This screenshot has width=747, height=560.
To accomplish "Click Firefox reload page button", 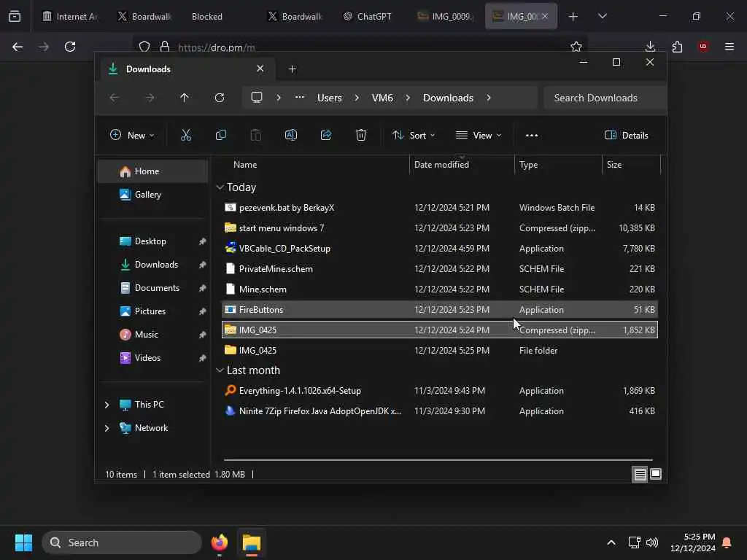I will (x=70, y=47).
